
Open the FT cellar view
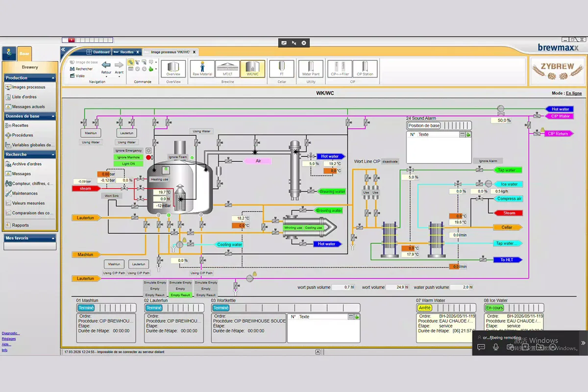coord(282,69)
